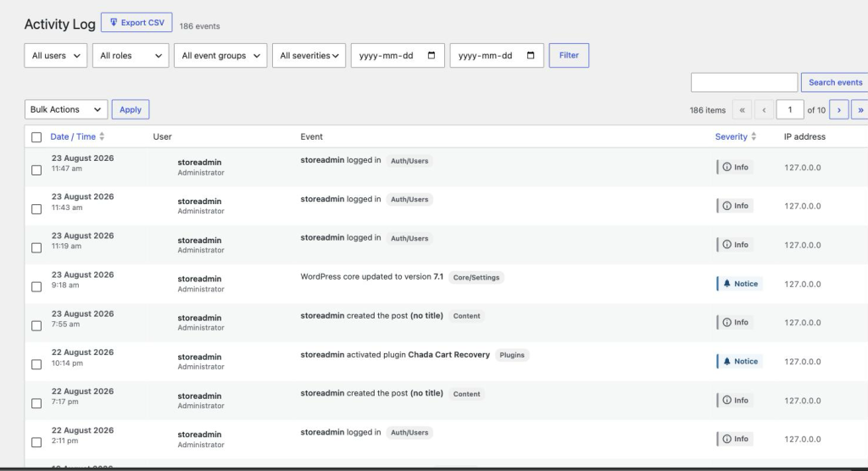Click the Core/Settings event group tag
868x471 pixels.
coord(476,277)
